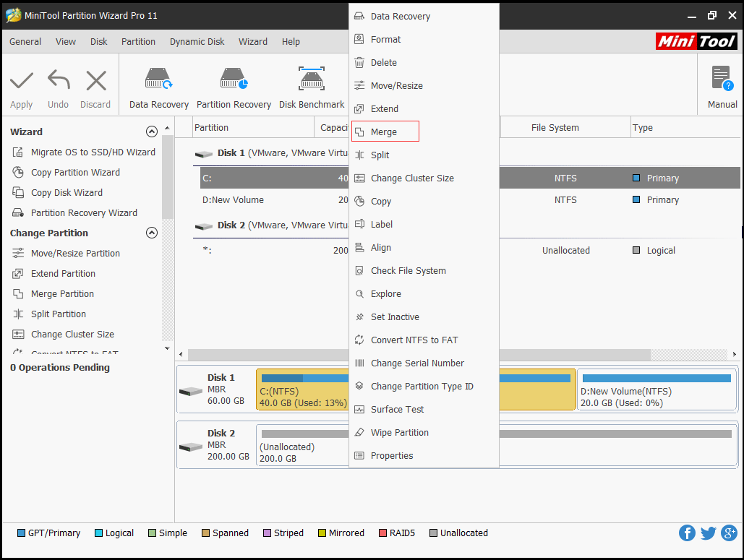744x560 pixels.
Task: Select Format in the context menu
Action: point(424,39)
